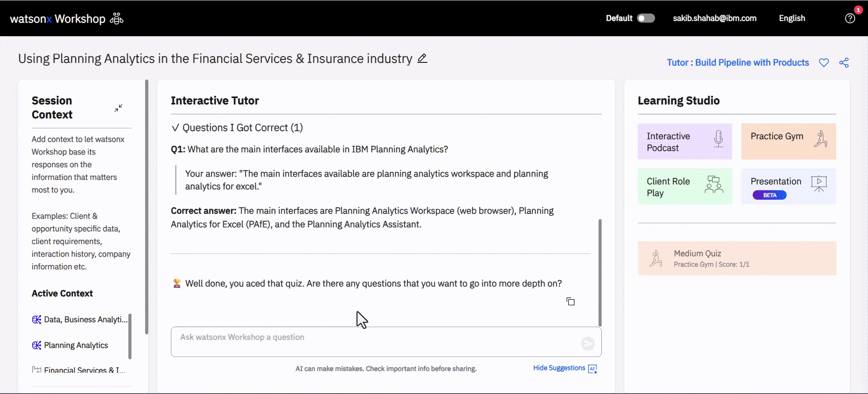
Task: Click the Interactive Tutor chat scrollbar
Action: 600,272
